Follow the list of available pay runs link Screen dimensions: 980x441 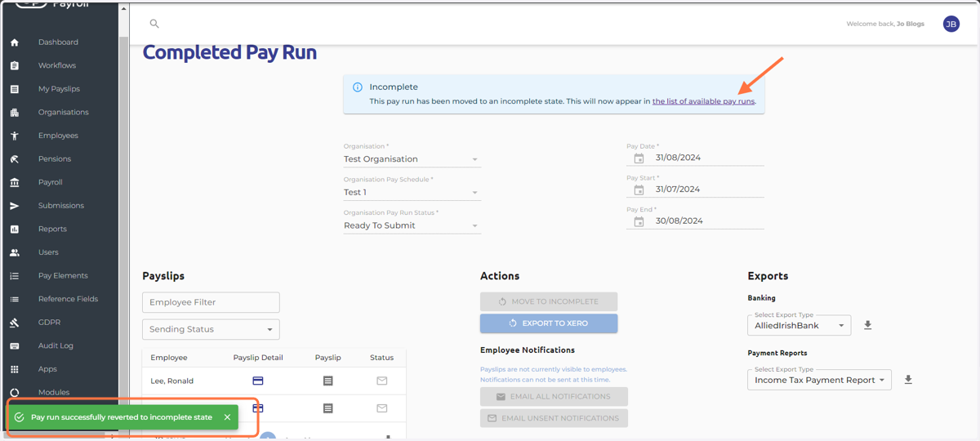703,101
